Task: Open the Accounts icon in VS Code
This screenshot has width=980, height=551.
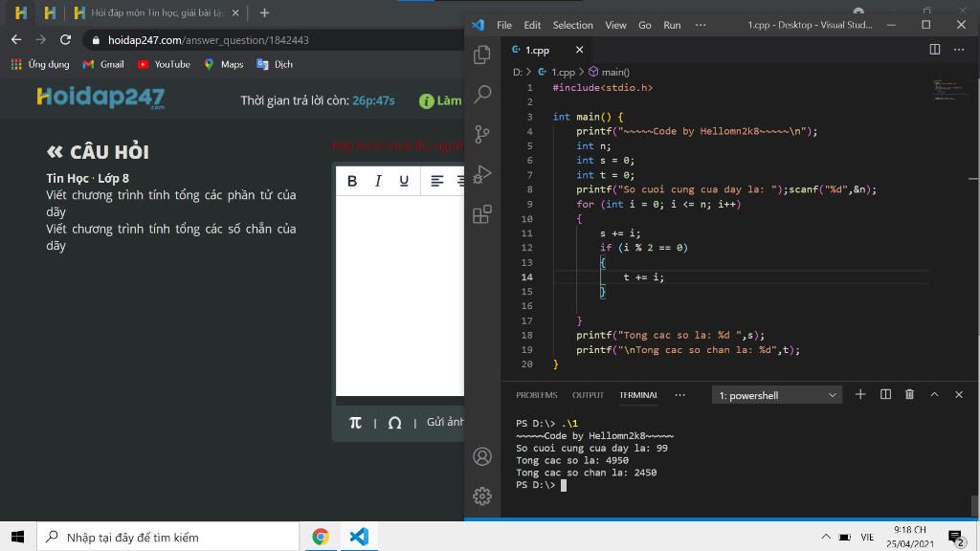Action: tap(482, 456)
